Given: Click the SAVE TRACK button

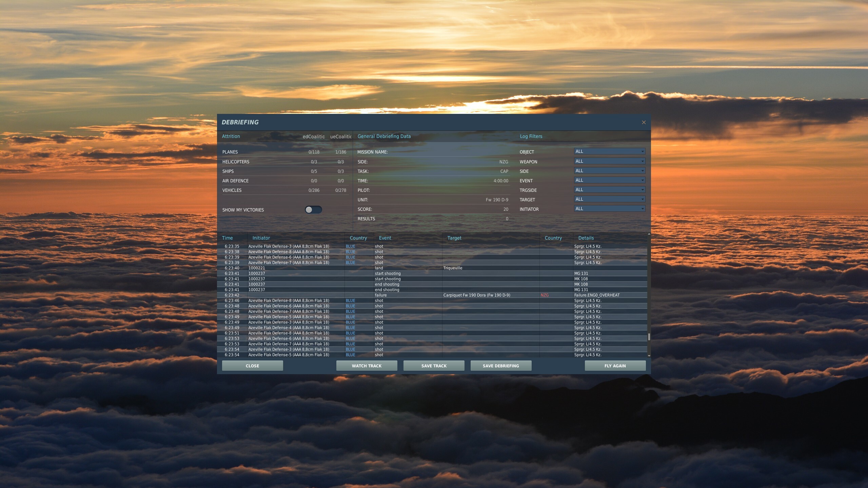Looking at the screenshot, I should 434,366.
